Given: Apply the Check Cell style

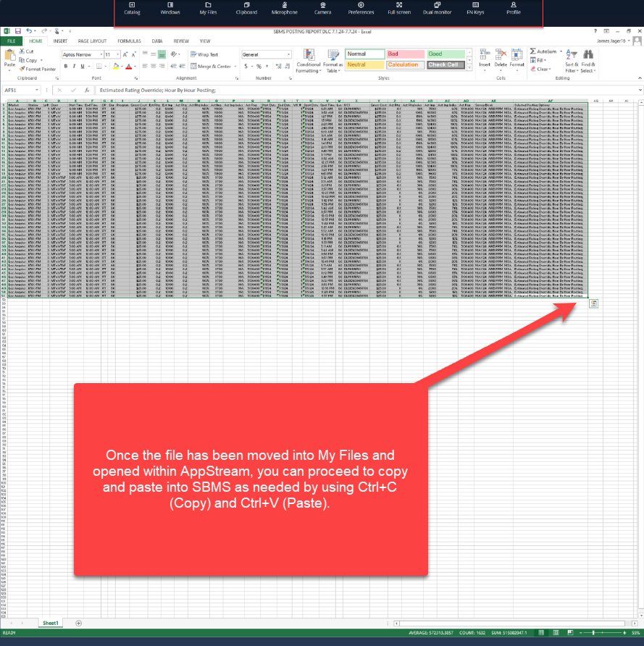Looking at the screenshot, I should click(x=446, y=64).
